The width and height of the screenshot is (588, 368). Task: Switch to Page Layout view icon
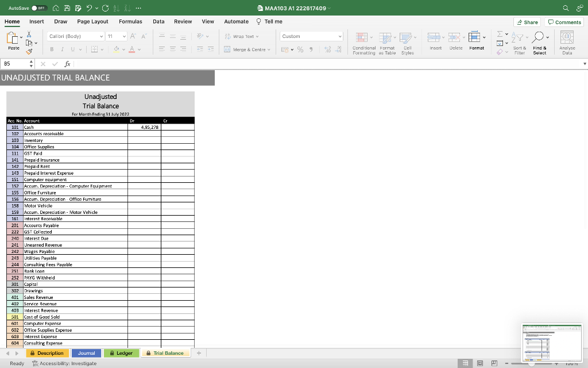click(x=479, y=363)
